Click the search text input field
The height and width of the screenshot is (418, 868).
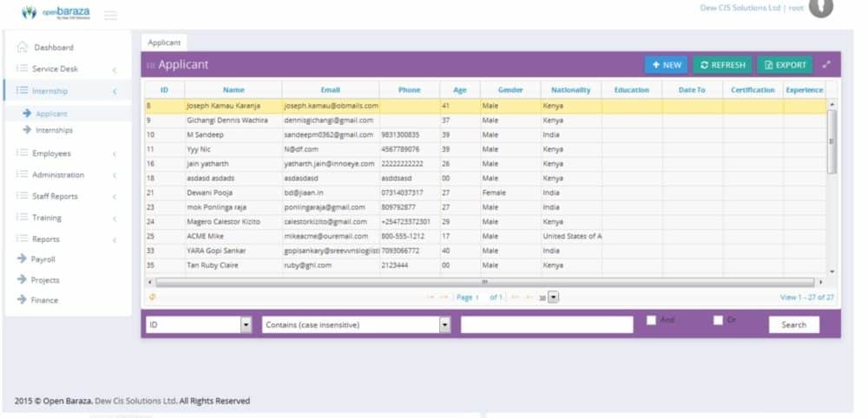click(x=547, y=325)
